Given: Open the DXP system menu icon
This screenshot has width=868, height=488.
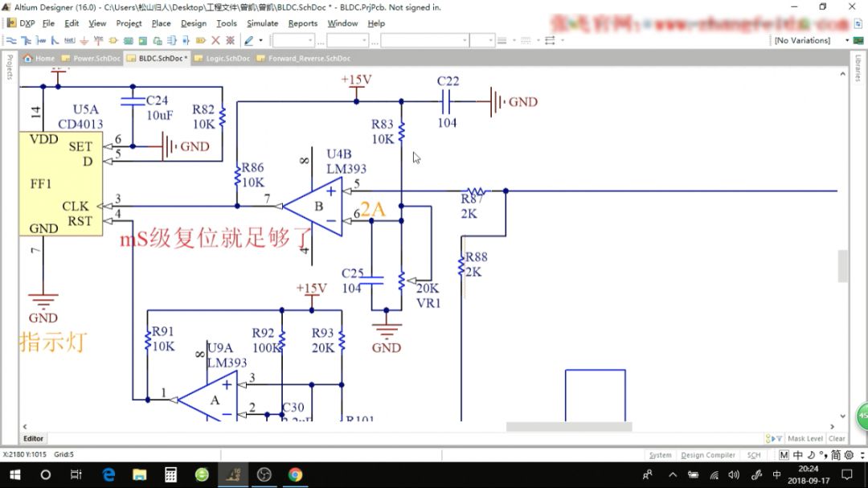Looking at the screenshot, I should (11, 23).
